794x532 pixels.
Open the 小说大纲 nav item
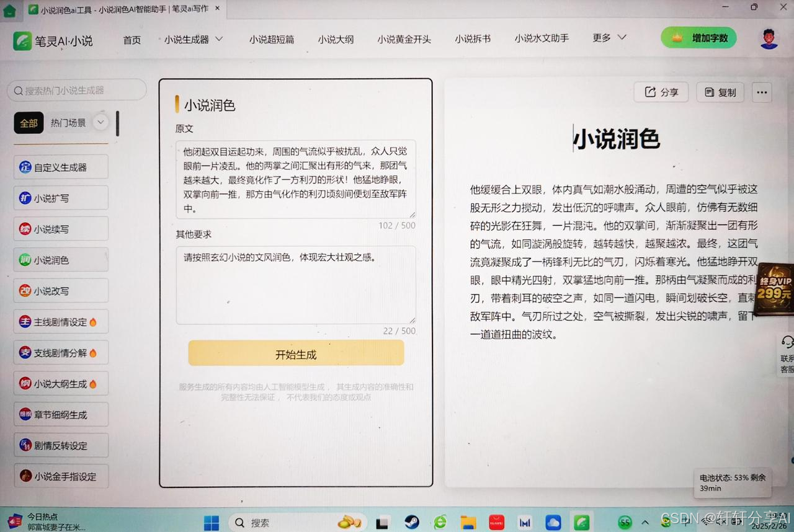click(336, 39)
